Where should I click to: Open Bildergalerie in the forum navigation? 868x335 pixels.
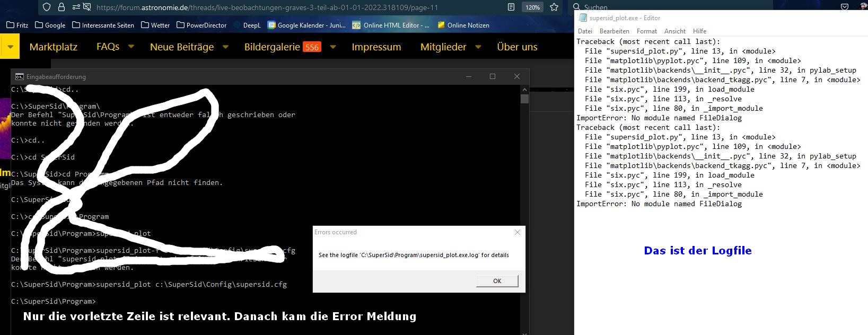272,47
